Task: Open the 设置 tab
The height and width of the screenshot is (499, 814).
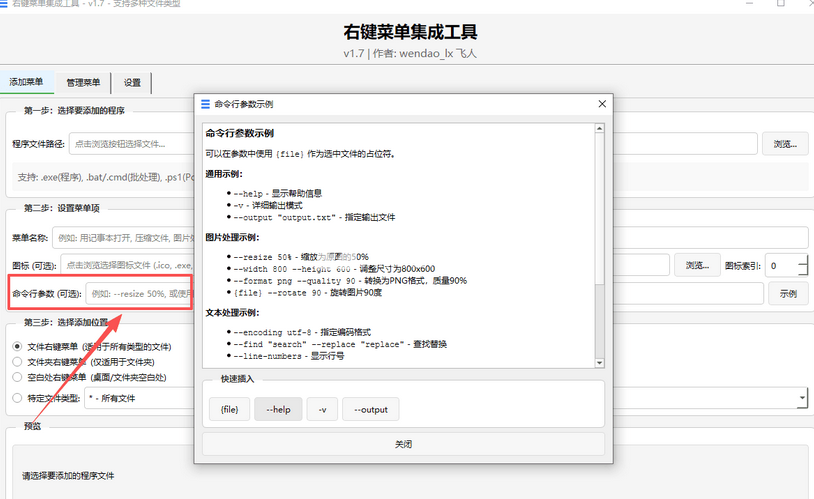Action: coord(132,82)
